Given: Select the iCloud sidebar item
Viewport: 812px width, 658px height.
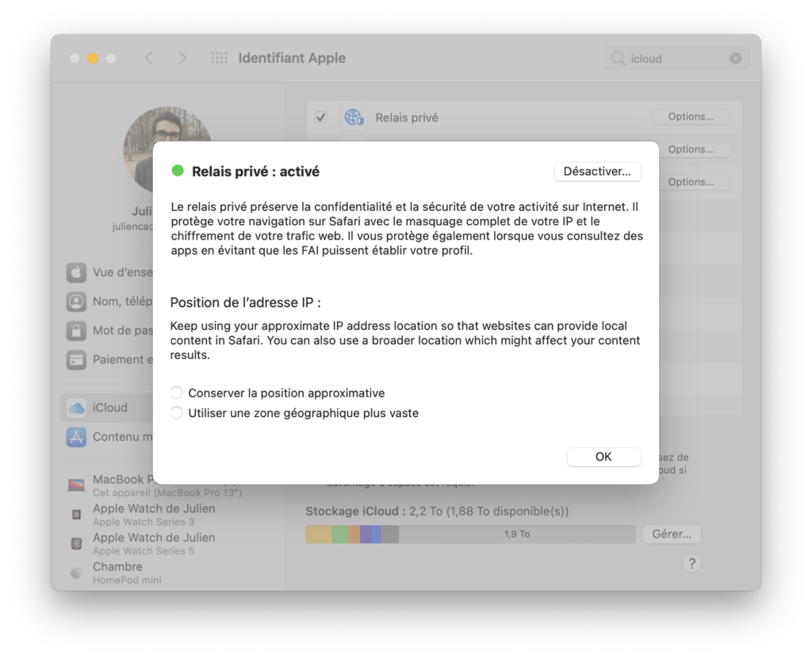Looking at the screenshot, I should click(x=107, y=407).
